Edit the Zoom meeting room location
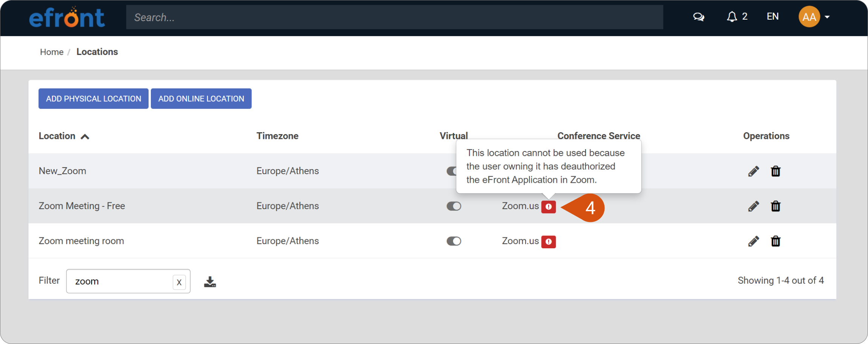Screen dimensions: 868x344 coord(753,241)
